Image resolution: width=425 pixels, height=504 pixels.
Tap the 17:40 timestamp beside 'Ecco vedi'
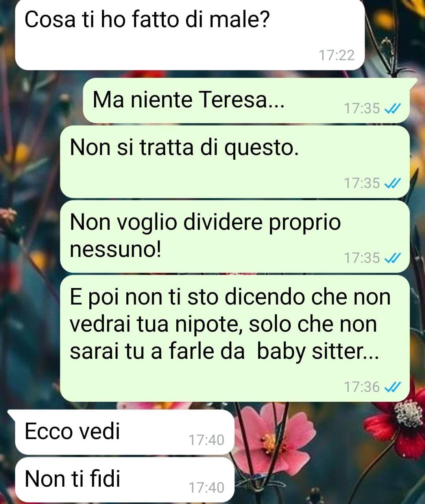click(x=206, y=440)
